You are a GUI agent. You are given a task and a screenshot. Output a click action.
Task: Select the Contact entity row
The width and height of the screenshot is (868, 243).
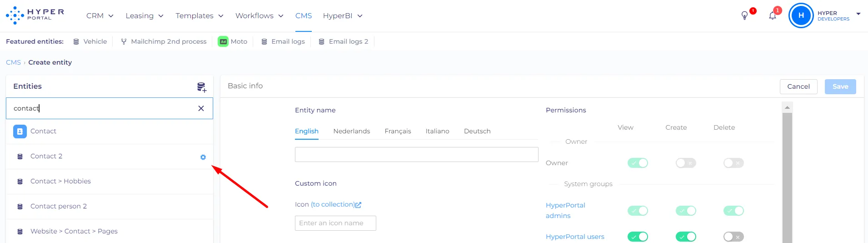point(110,132)
